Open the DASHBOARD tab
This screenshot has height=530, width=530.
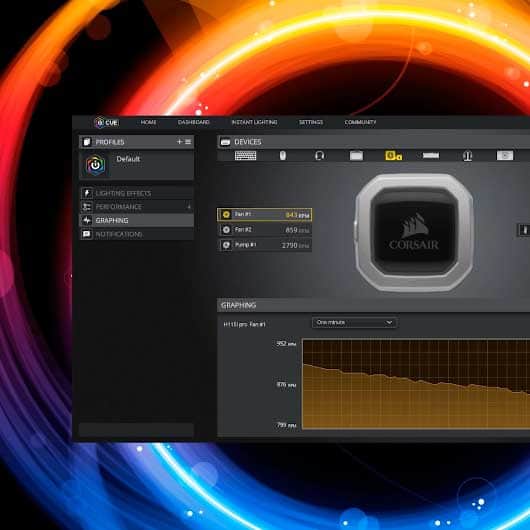pos(194,122)
